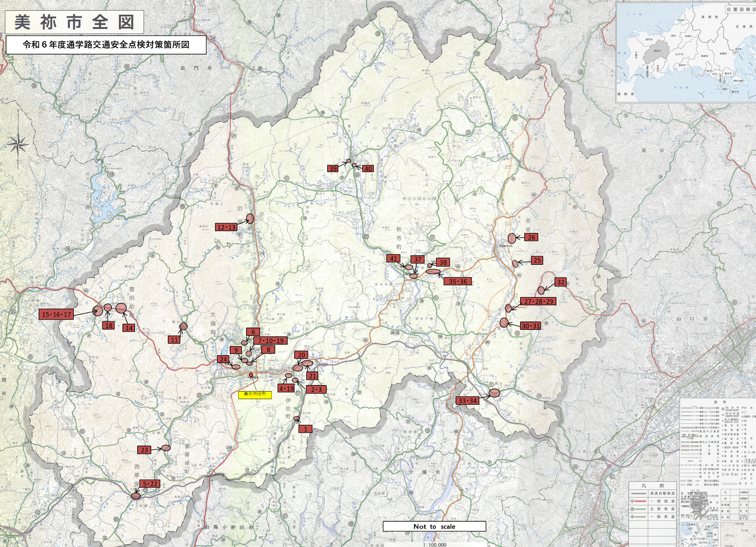Click red label 6
The height and width of the screenshot is (547, 756).
pyautogui.click(x=253, y=332)
